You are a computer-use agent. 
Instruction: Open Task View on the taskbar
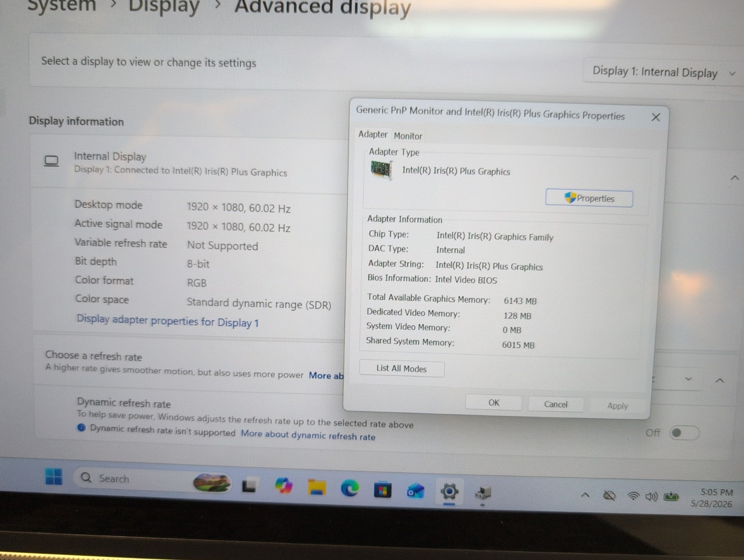pyautogui.click(x=249, y=486)
